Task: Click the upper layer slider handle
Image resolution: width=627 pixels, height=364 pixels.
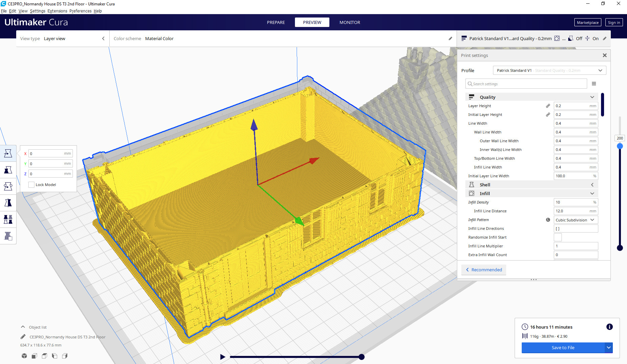Action: click(x=620, y=146)
